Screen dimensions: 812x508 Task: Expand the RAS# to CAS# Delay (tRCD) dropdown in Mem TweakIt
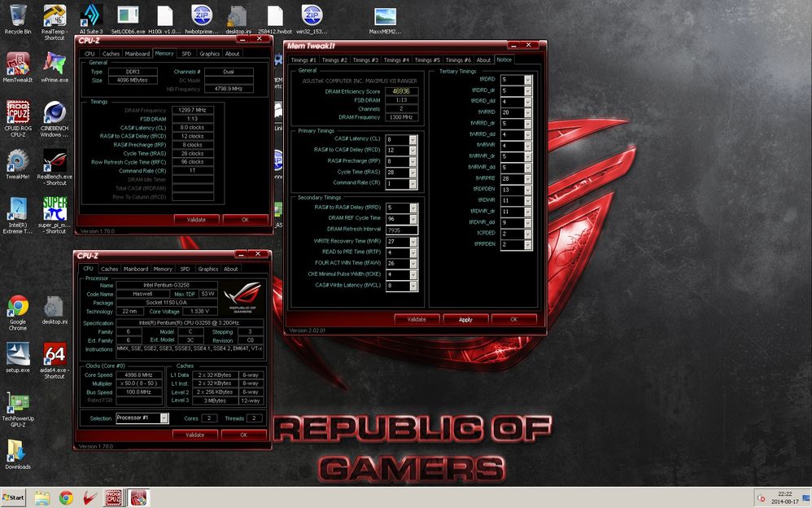413,151
